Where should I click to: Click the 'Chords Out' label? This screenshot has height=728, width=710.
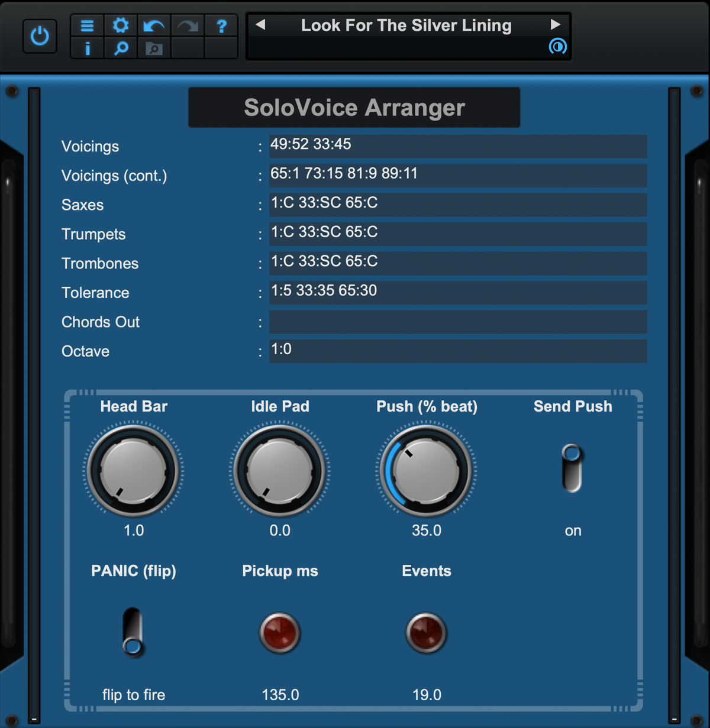coord(101,322)
